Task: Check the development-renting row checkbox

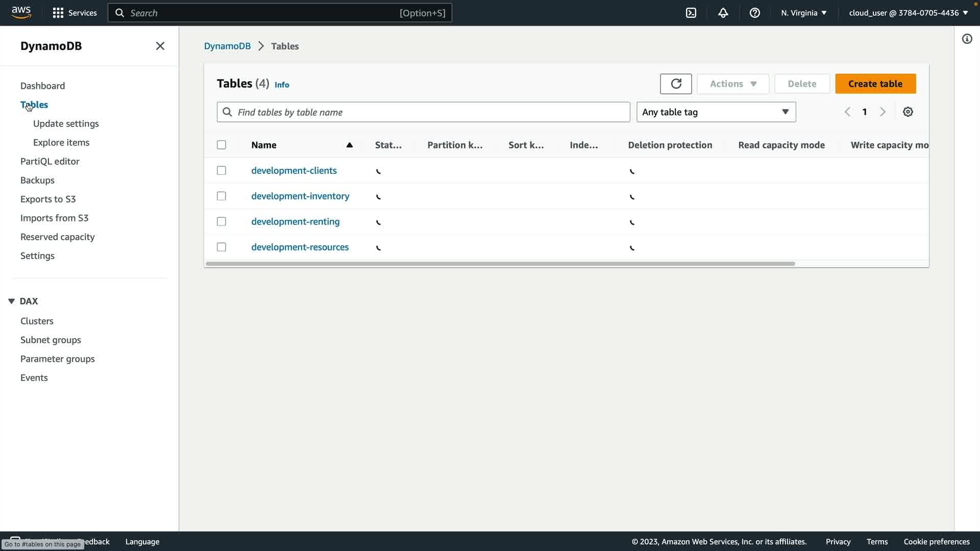Action: point(221,221)
